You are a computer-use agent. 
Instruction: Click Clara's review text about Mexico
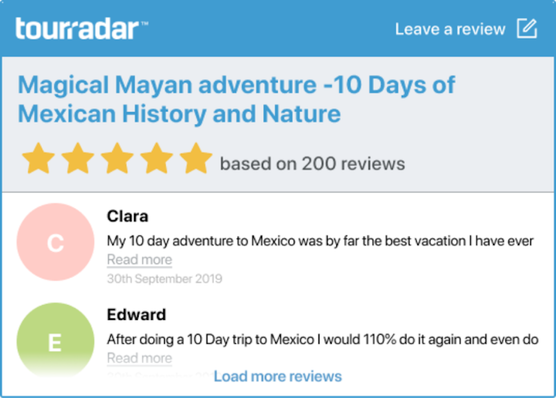tap(320, 241)
